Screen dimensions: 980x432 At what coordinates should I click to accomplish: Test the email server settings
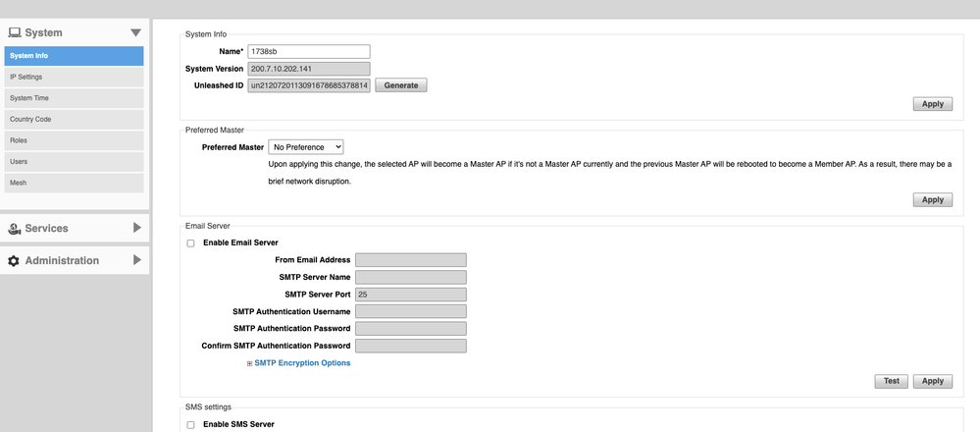pos(891,381)
